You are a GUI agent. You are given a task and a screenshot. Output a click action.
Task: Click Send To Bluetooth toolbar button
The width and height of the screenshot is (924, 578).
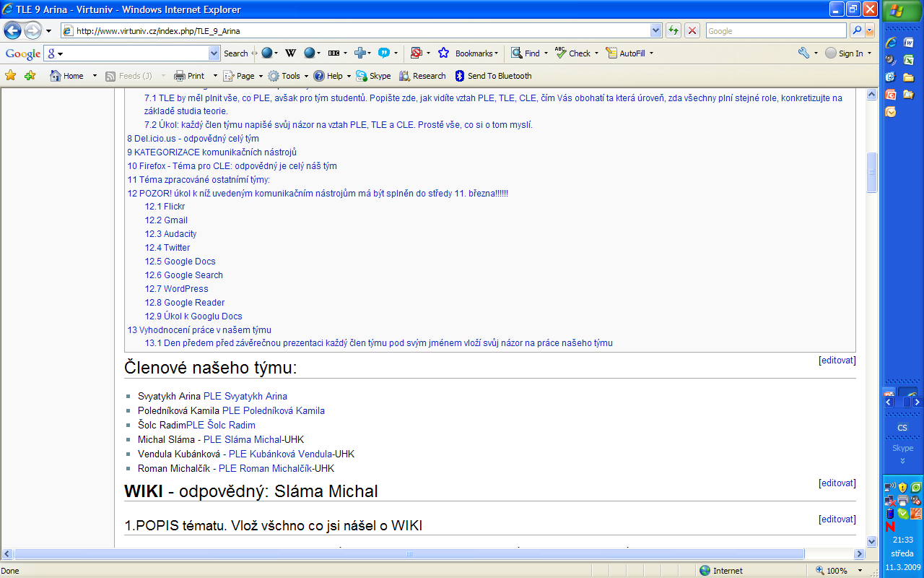pyautogui.click(x=493, y=76)
